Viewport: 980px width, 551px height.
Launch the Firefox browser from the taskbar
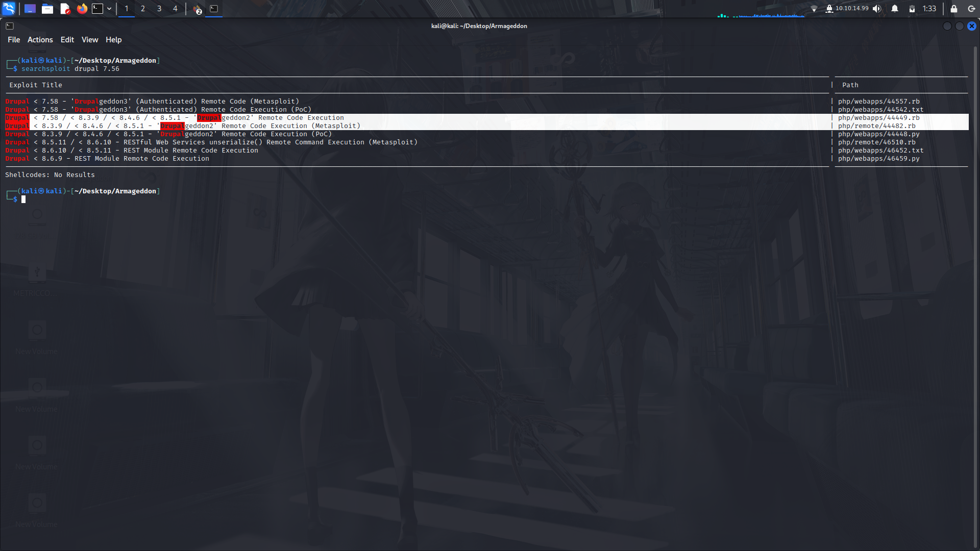tap(82, 8)
